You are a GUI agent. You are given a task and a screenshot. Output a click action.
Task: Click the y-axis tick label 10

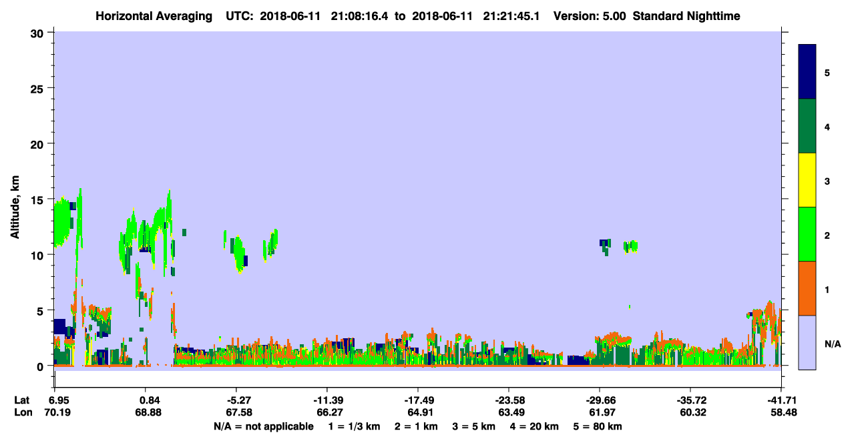click(x=39, y=255)
